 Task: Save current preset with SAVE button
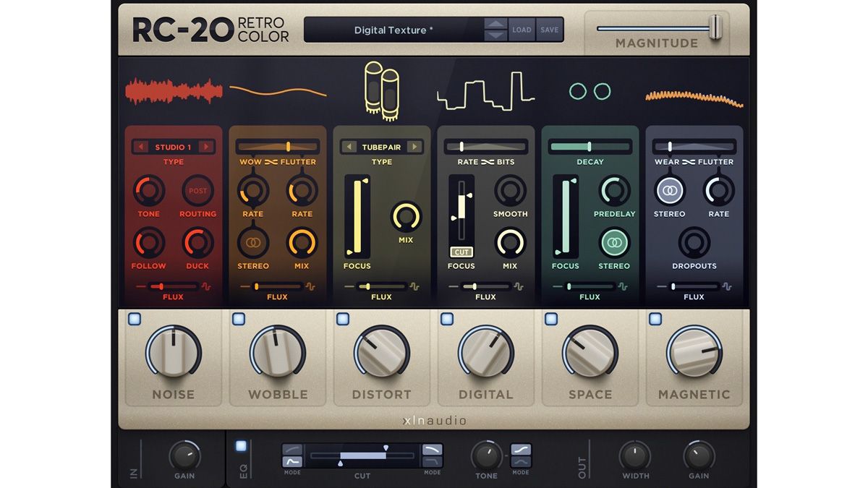[549, 29]
